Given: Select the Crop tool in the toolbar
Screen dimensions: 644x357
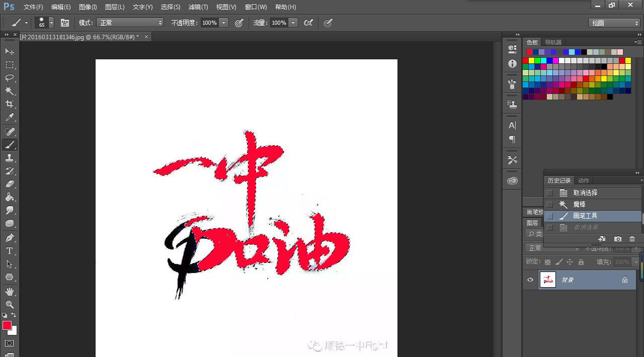Looking at the screenshot, I should [10, 104].
